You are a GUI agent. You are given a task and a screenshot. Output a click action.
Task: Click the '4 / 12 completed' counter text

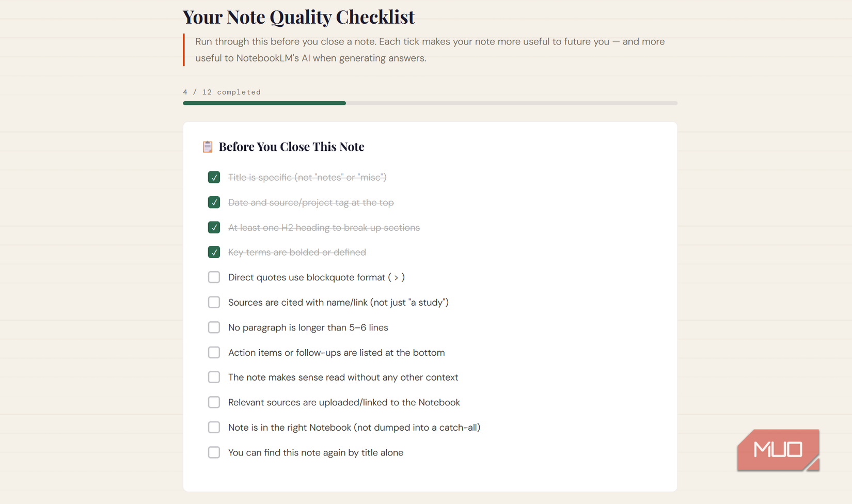click(222, 92)
